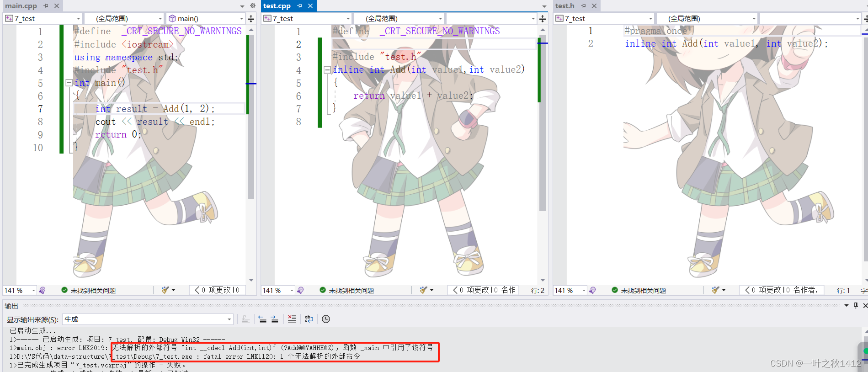This screenshot has height=372, width=868.
Task: Open the empty member dropdown in test.cpp pane
Action: [x=491, y=18]
